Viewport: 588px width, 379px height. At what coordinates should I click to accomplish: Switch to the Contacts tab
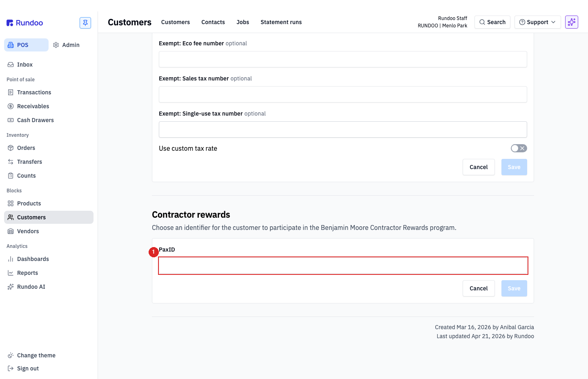tap(213, 22)
